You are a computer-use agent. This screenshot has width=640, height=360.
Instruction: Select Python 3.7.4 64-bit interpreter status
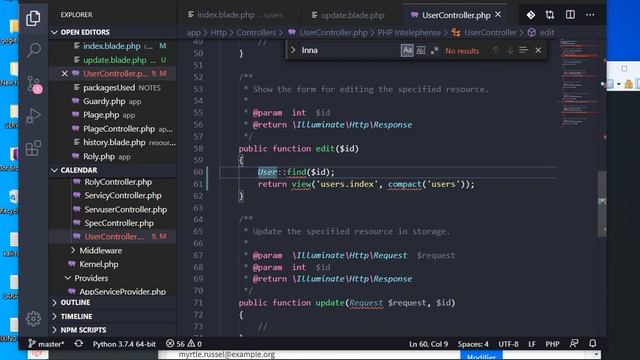[124, 344]
